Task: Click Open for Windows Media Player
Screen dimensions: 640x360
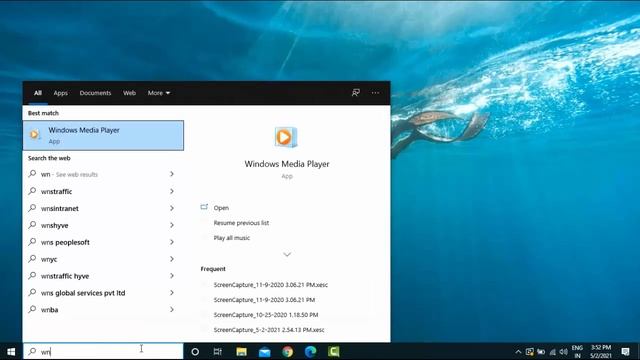Action: tap(221, 208)
